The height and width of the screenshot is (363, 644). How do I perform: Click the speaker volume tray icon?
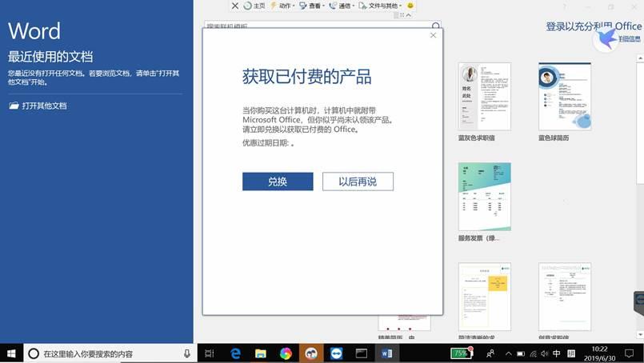tap(545, 353)
